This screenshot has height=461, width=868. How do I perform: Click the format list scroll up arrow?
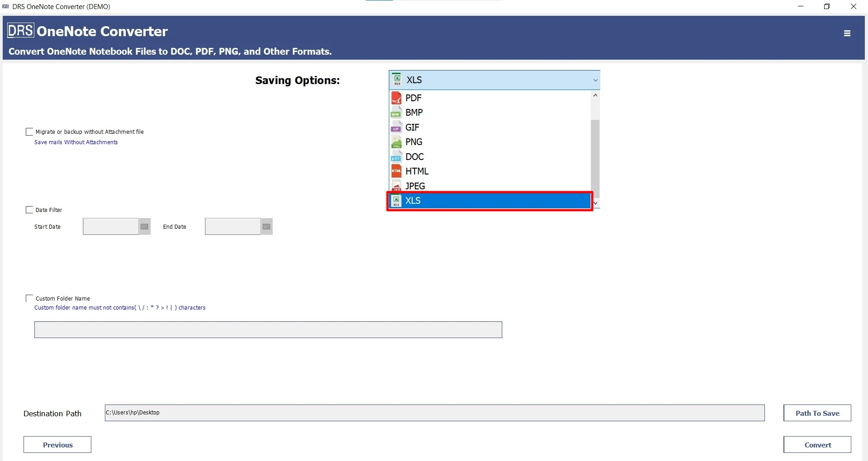595,95
